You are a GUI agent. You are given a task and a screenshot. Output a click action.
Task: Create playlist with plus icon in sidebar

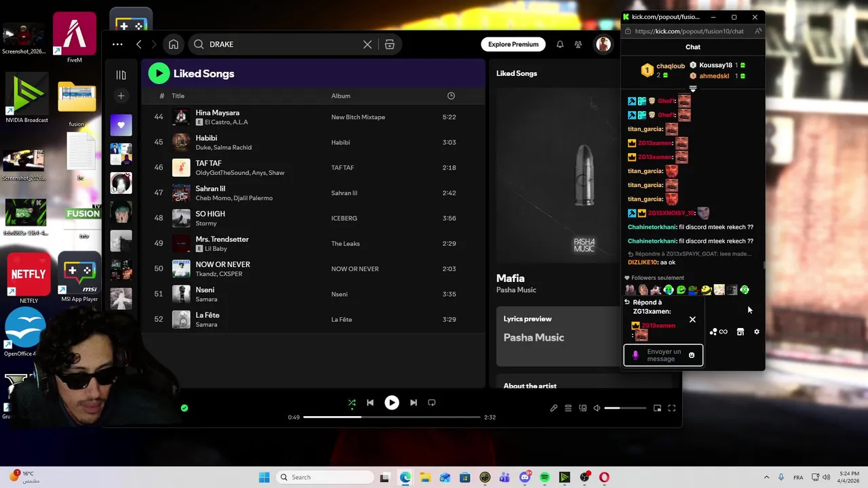121,96
